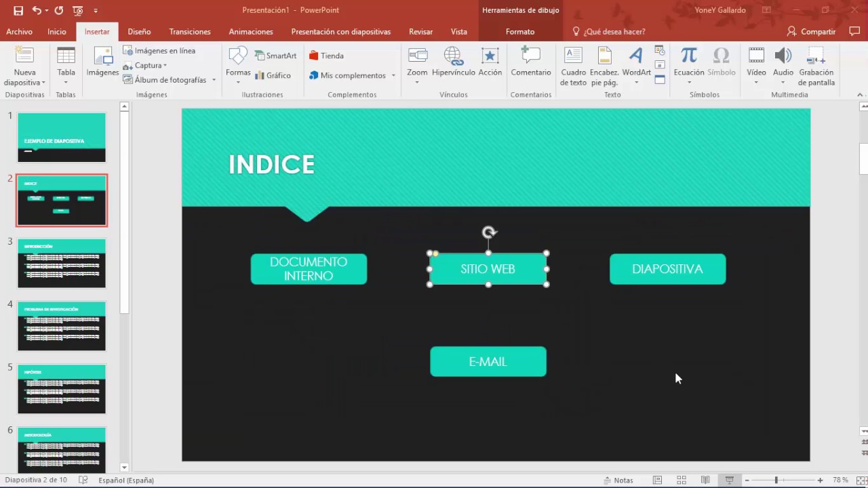Insert a Nueva diapositiva
Viewport: 868px width, 488px height.
tap(24, 66)
